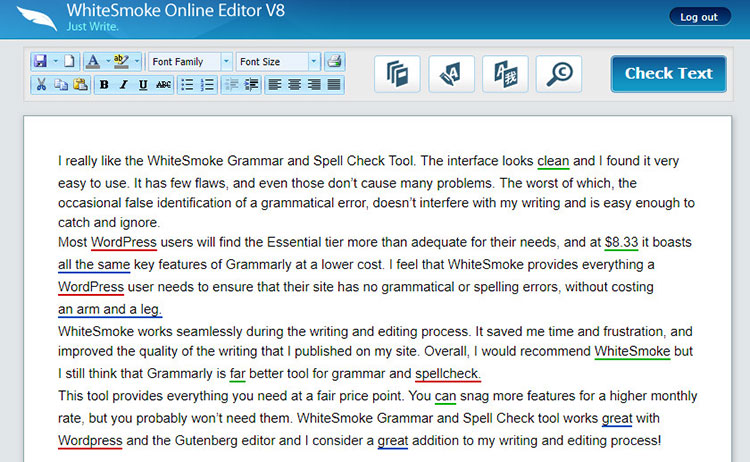Image resolution: width=750 pixels, height=462 pixels.
Task: Open the Save options dropdown arrow
Action: click(55, 61)
